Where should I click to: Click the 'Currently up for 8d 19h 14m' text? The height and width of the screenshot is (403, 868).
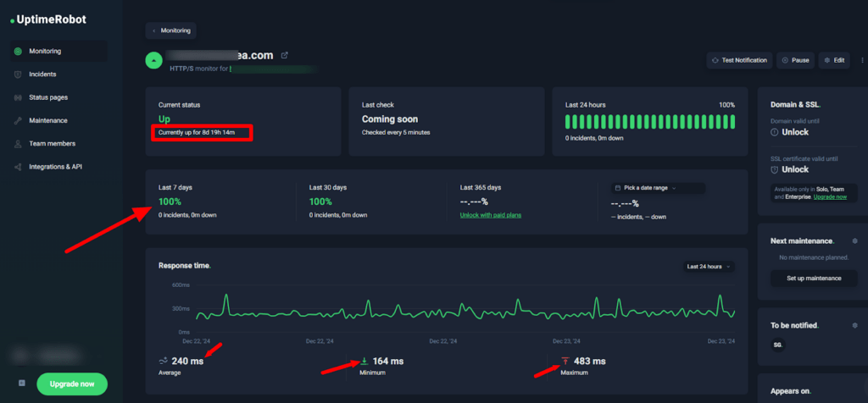click(197, 133)
